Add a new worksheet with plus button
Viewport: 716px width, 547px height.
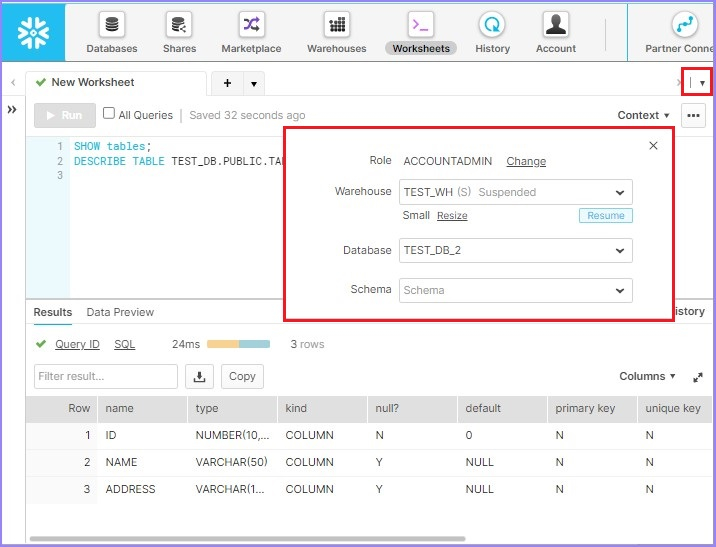[227, 83]
